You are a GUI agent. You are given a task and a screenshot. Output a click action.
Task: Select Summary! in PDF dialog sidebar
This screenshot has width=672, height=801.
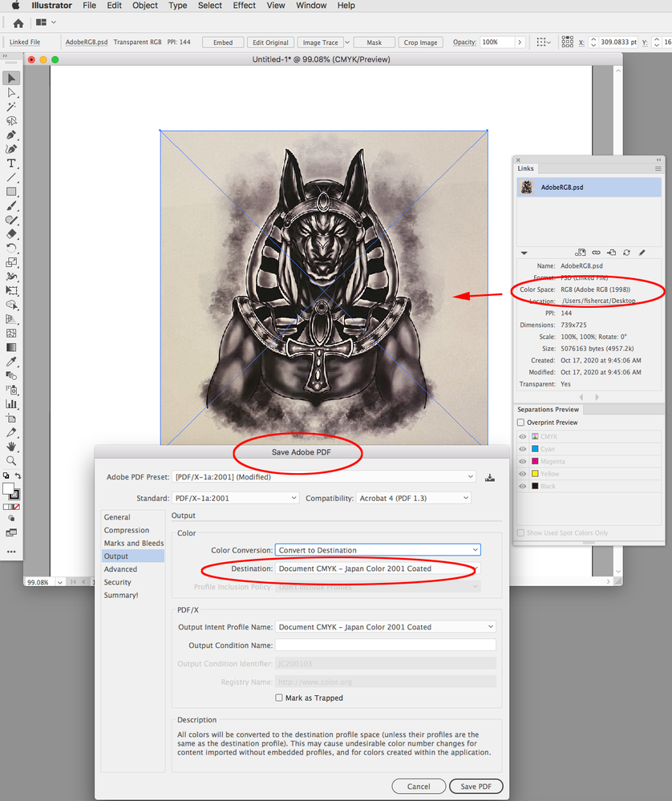tap(121, 595)
